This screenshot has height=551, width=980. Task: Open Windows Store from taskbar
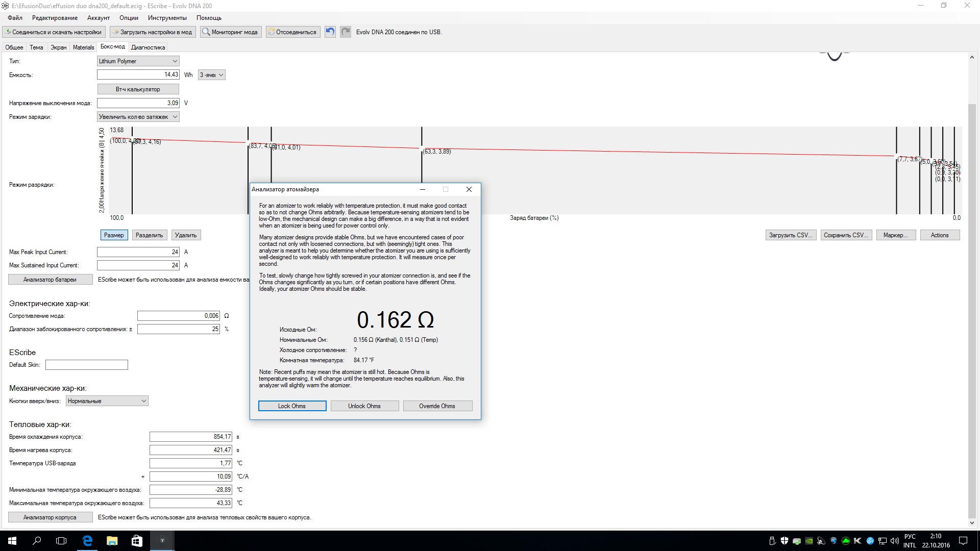pyautogui.click(x=137, y=541)
